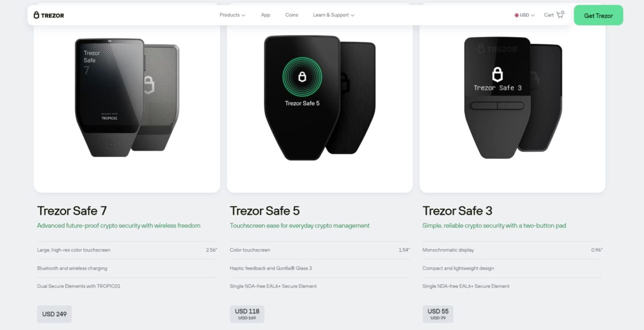644x330 pixels.
Task: Go to the App page
Action: [265, 15]
